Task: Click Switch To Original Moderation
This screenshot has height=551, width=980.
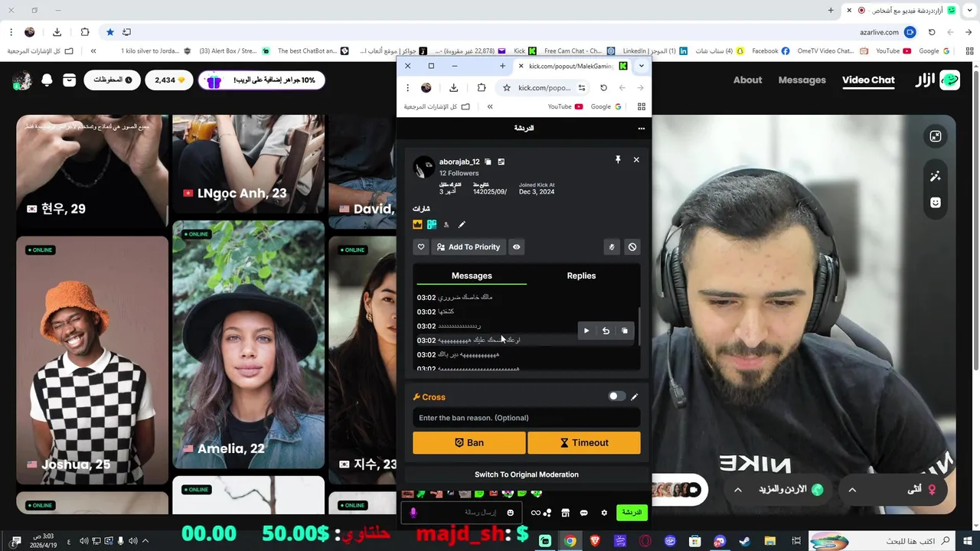Action: [527, 474]
